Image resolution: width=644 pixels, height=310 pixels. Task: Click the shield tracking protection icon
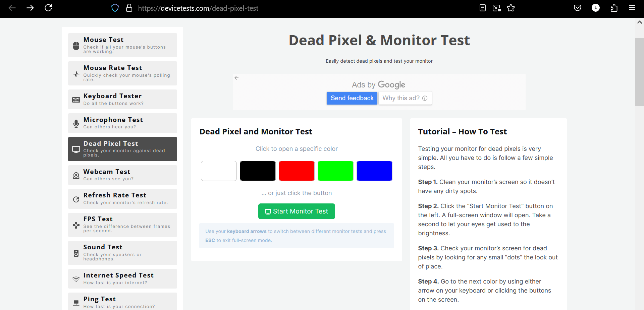coord(115,8)
